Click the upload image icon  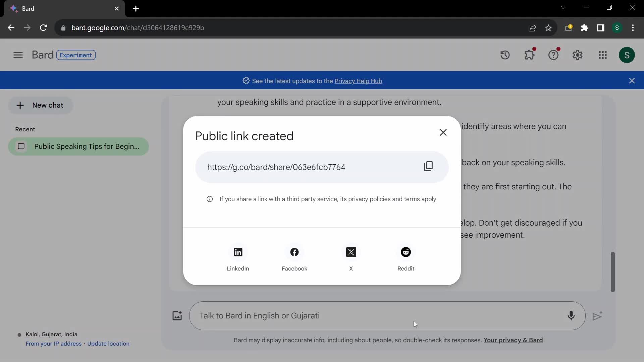(177, 316)
